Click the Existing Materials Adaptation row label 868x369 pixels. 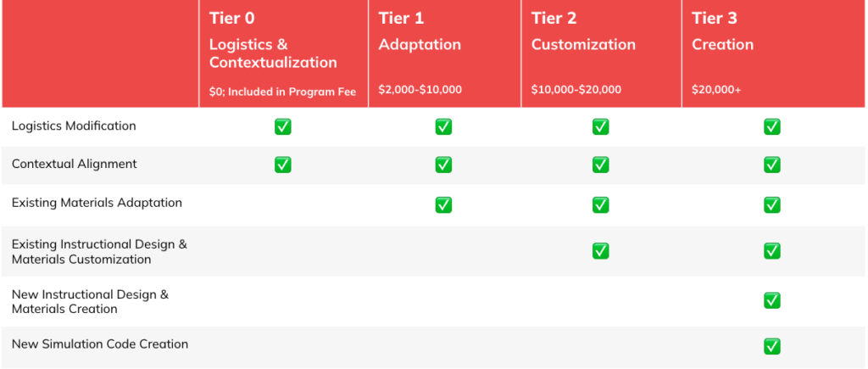[97, 203]
